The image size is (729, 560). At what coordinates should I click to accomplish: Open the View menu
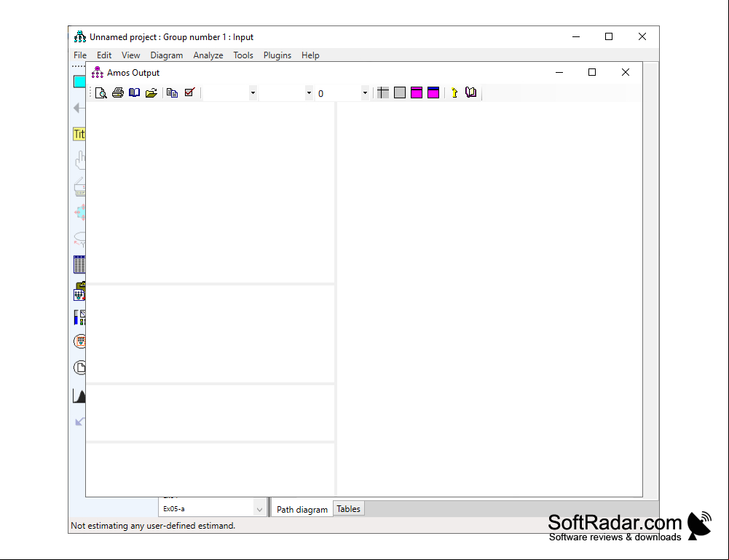[x=130, y=55]
